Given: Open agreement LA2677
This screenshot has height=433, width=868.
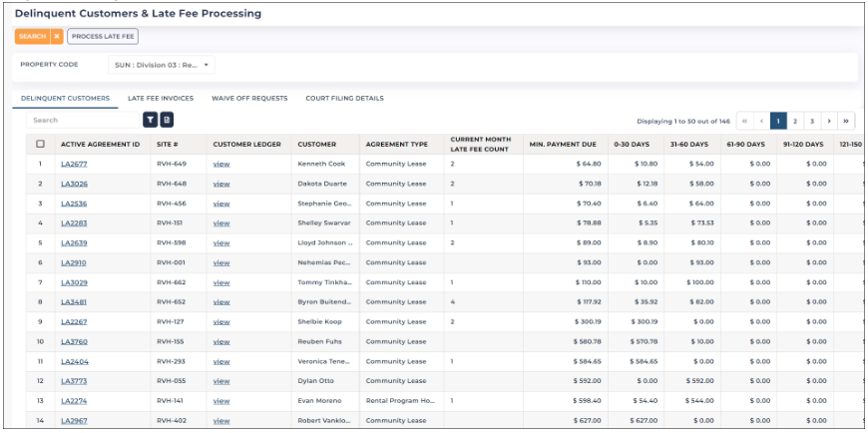Looking at the screenshot, I should click(74, 164).
